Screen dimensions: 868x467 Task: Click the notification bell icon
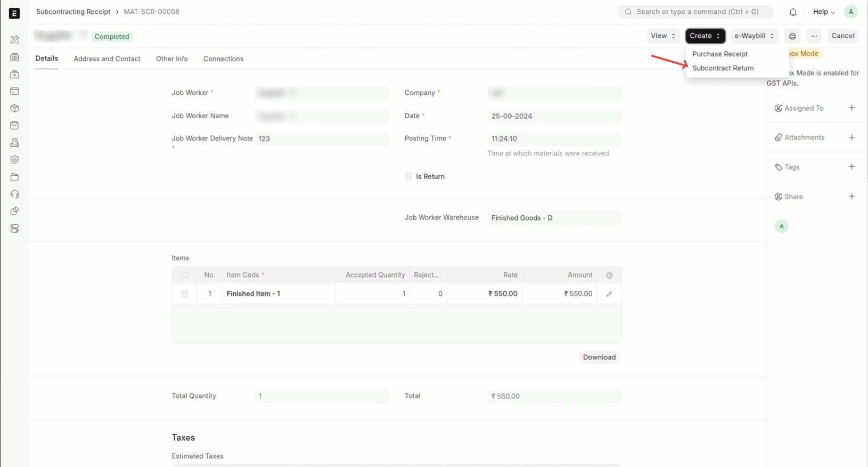tap(793, 12)
